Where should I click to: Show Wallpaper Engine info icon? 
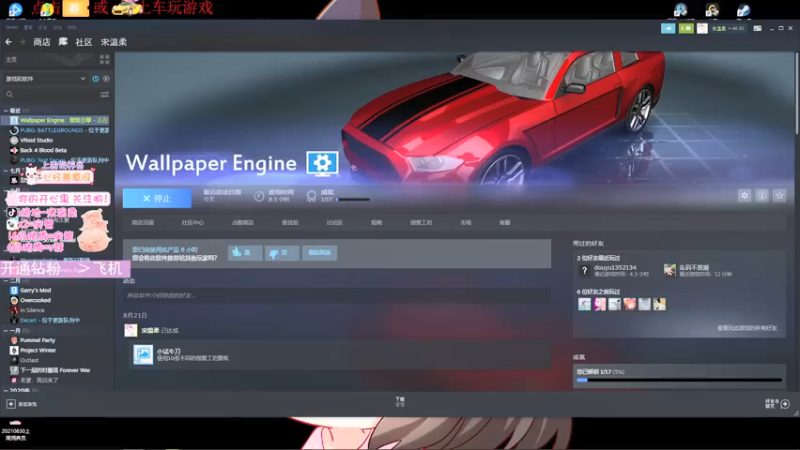pyautogui.click(x=762, y=195)
